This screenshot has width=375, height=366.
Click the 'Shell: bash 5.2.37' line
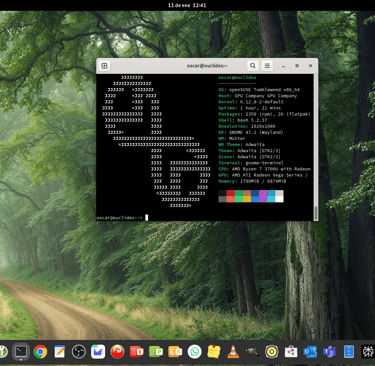(x=243, y=120)
